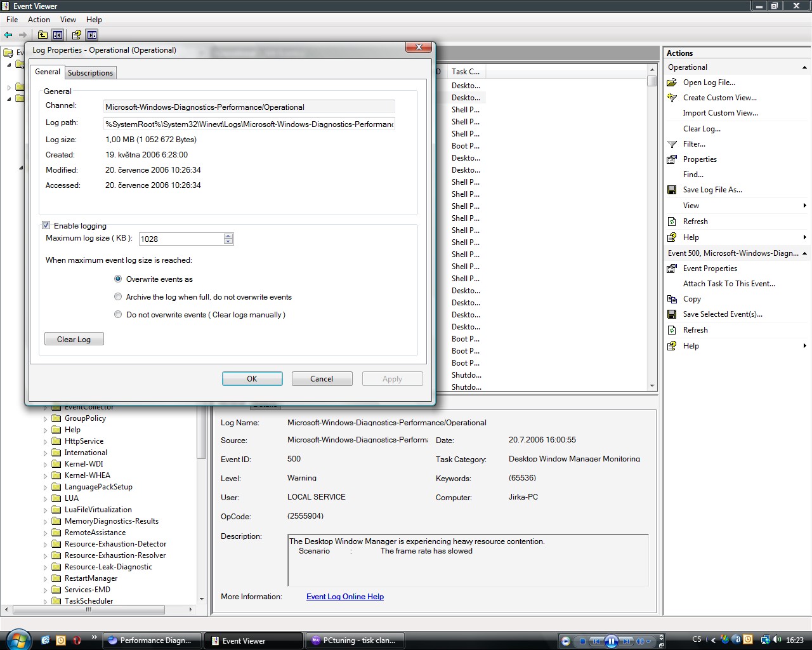Open the Event Log Online Help link
812x650 pixels.
(345, 597)
